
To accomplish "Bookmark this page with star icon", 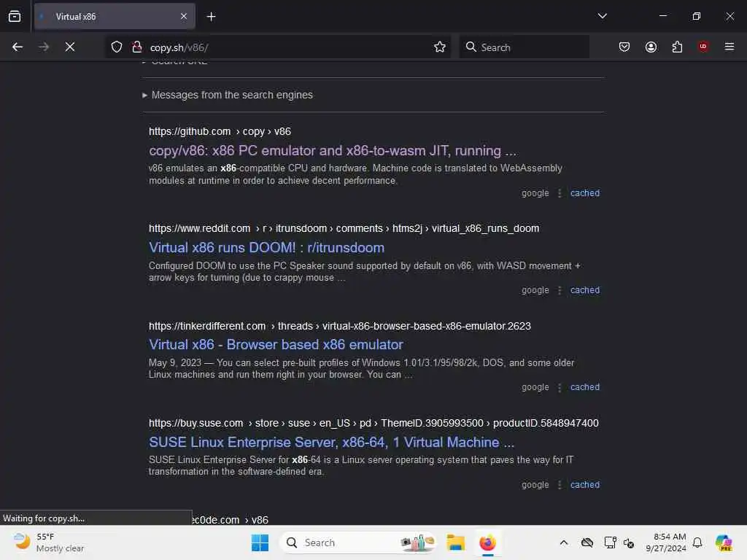I will tap(440, 47).
